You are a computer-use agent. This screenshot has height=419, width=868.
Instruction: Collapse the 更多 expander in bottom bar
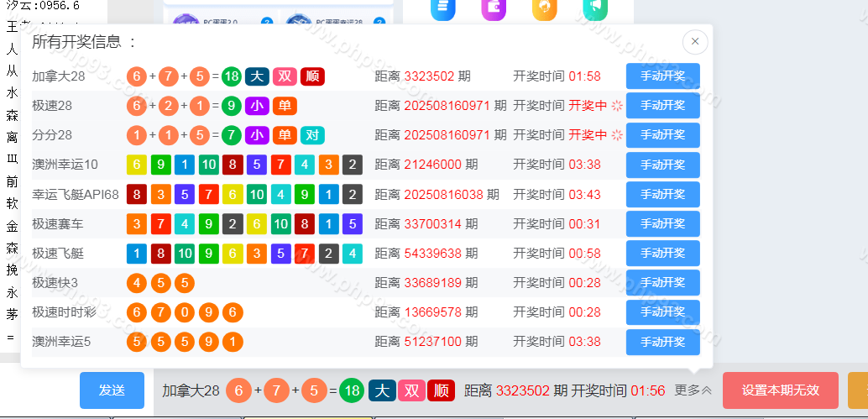[693, 390]
